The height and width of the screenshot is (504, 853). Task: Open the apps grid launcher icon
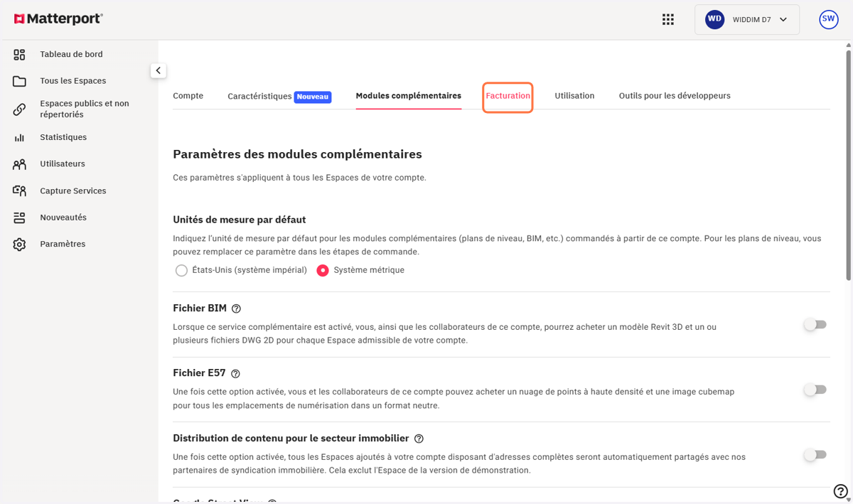668,20
